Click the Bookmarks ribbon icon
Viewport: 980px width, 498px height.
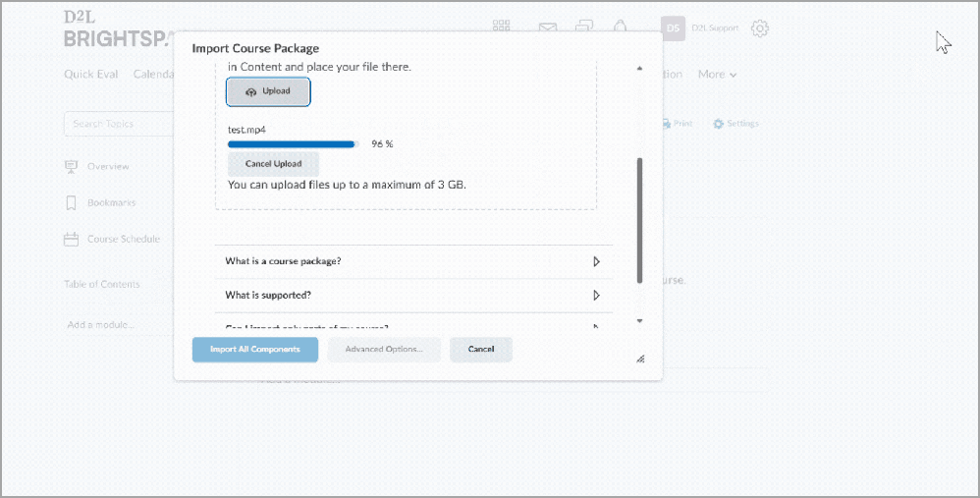click(x=72, y=203)
